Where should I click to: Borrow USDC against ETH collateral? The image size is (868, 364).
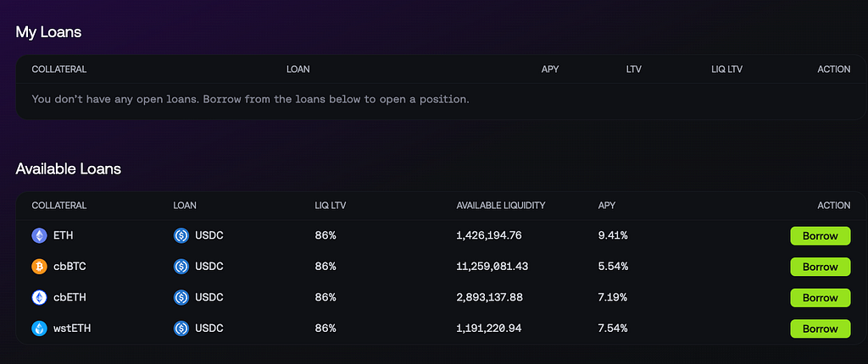point(821,235)
